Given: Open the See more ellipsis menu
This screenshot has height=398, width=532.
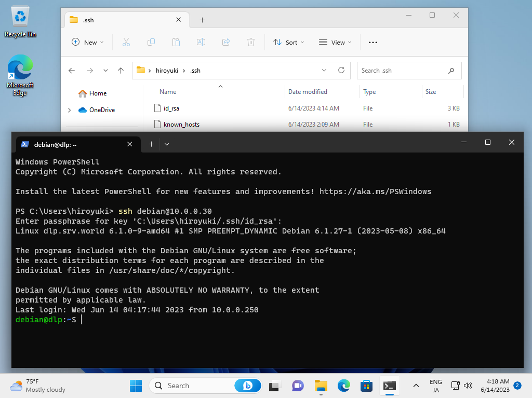Looking at the screenshot, I should point(373,43).
